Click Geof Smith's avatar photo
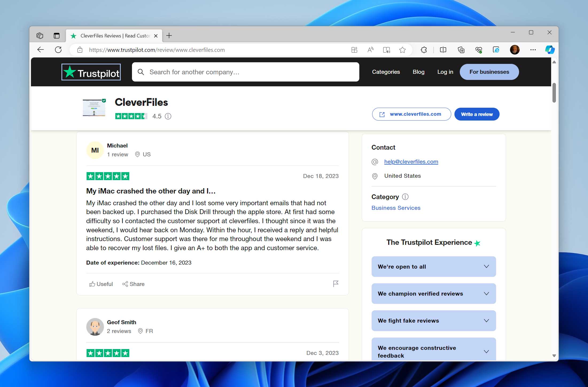Screen dimensions: 588x387 pyautogui.click(x=95, y=327)
